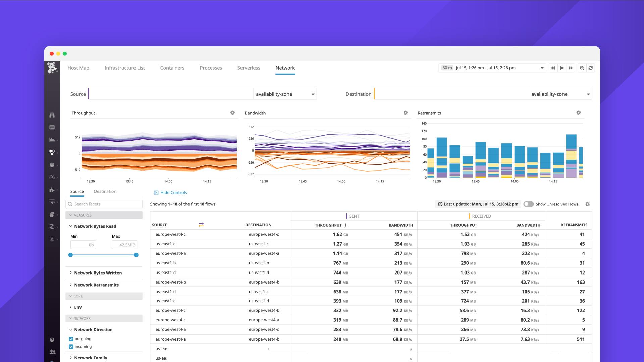This screenshot has height=362, width=644.
Task: Enable the outgoing Network Direction checkbox
Action: tap(72, 339)
